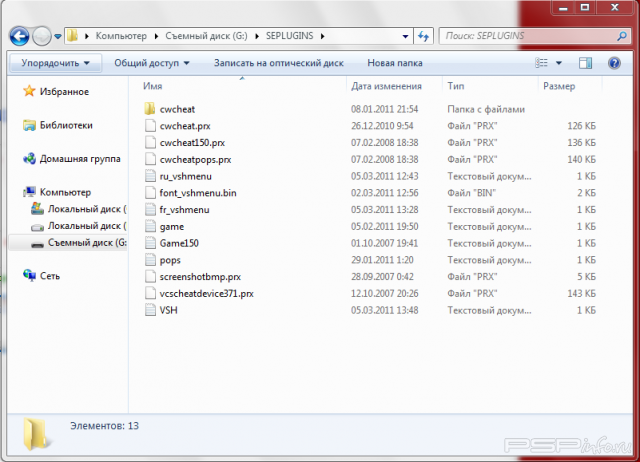This screenshot has height=462, width=640.
Task: Click the search field Поиск: SEPLUGINS
Action: [520, 36]
